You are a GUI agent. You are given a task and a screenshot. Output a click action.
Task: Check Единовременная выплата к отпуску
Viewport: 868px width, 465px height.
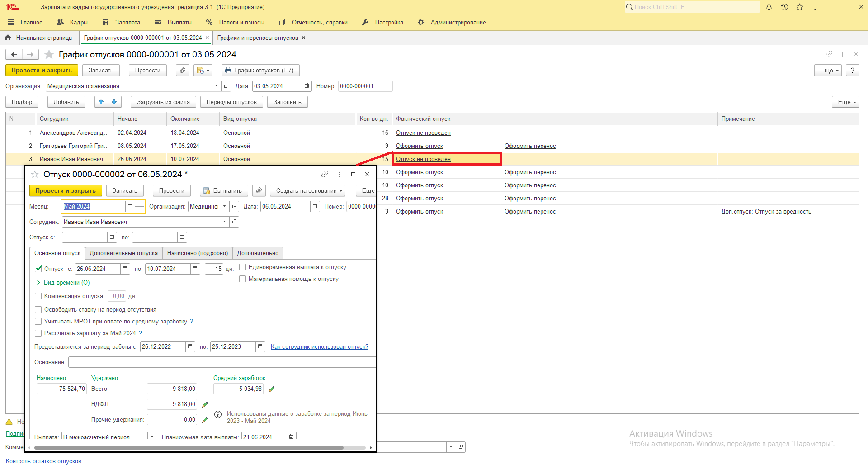point(243,267)
